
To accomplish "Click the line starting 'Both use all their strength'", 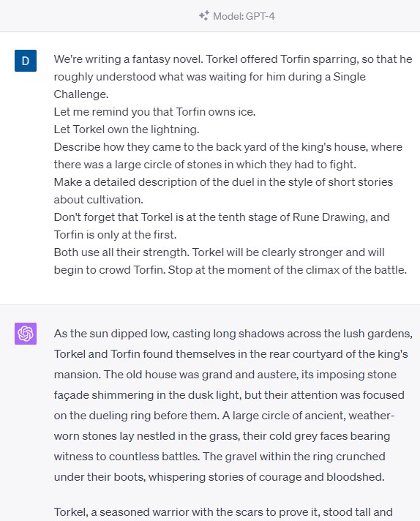I will tap(219, 252).
